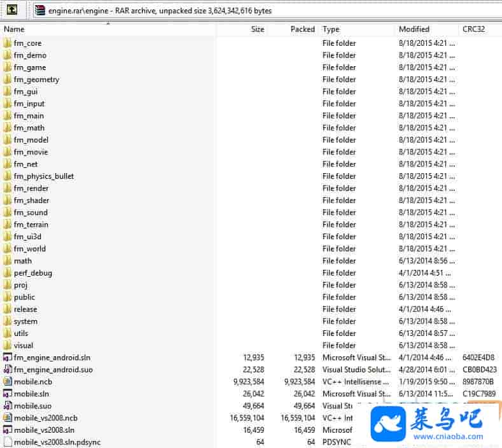The width and height of the screenshot is (502, 448).
Task: Select the fm_shader folder icon
Action: click(x=7, y=200)
